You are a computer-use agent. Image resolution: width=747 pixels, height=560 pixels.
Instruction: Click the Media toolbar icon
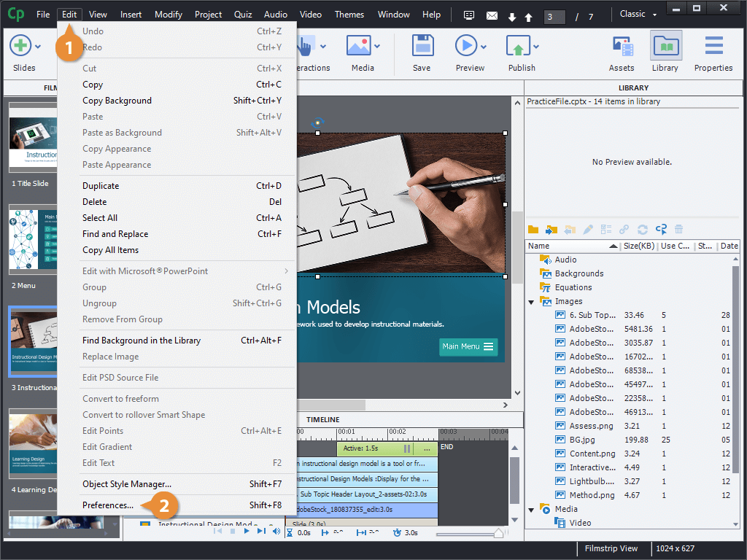coord(359,46)
